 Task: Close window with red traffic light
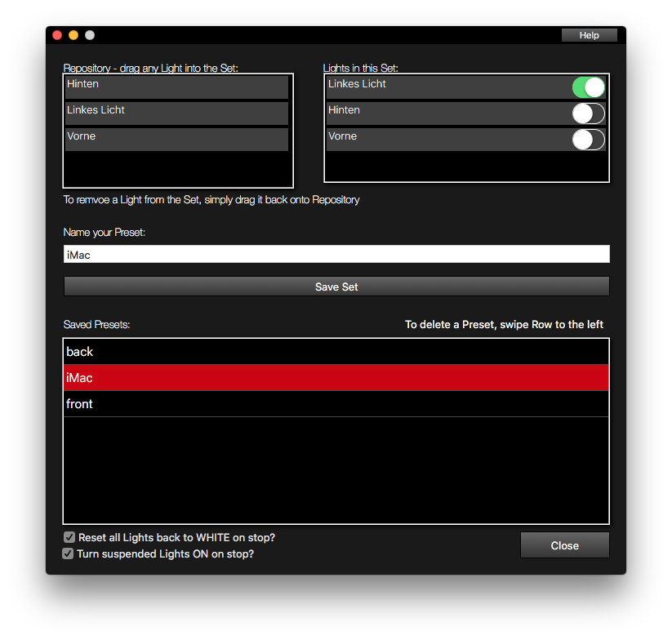coord(57,35)
